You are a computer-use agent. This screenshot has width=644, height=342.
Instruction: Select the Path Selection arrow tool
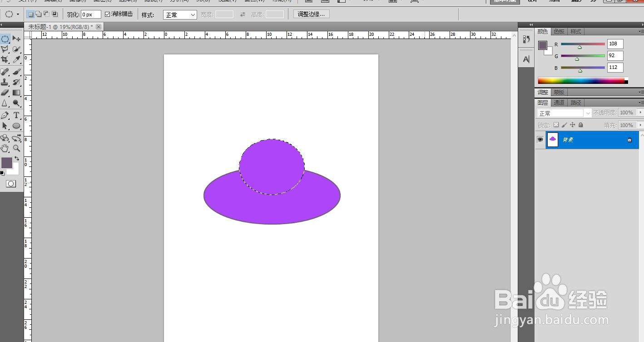pos(5,126)
